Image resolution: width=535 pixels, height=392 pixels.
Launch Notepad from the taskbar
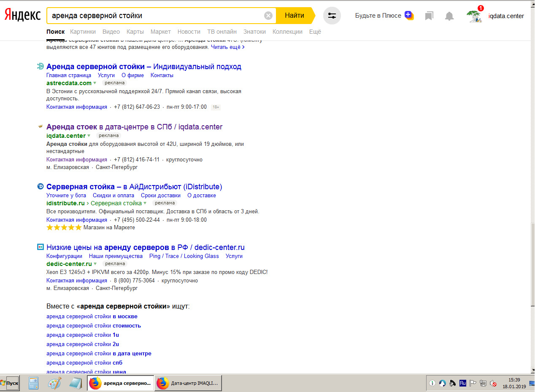pyautogui.click(x=75, y=383)
